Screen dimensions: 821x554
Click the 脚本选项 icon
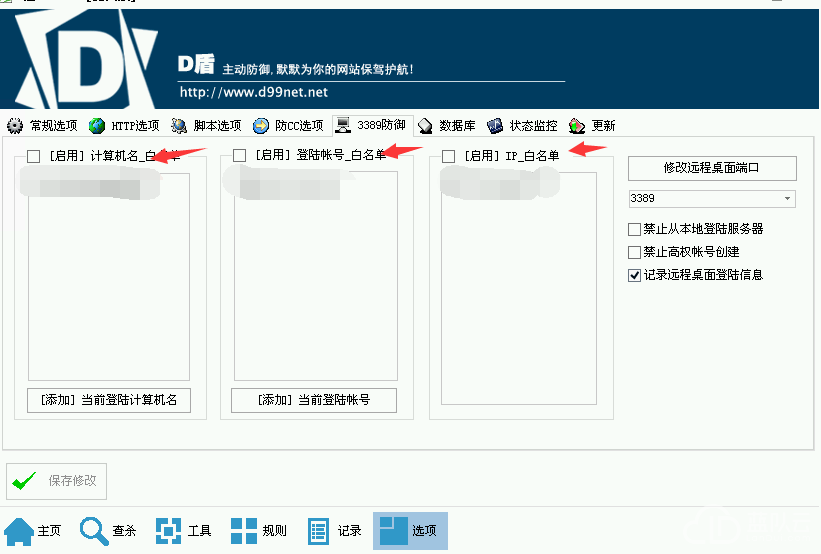click(x=179, y=126)
